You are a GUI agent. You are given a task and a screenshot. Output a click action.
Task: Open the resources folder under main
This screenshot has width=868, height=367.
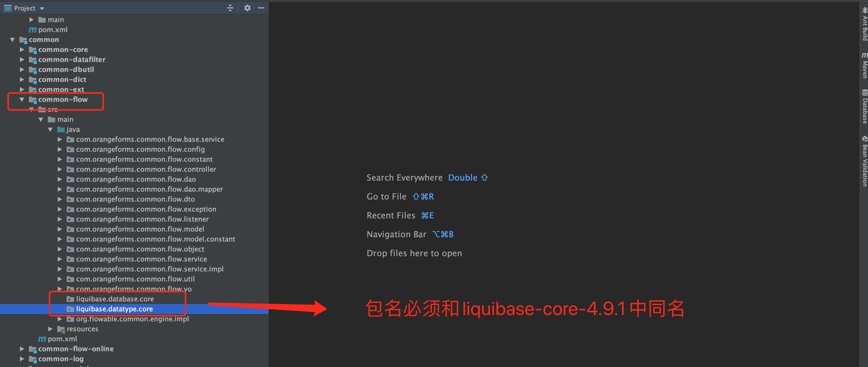coord(82,329)
